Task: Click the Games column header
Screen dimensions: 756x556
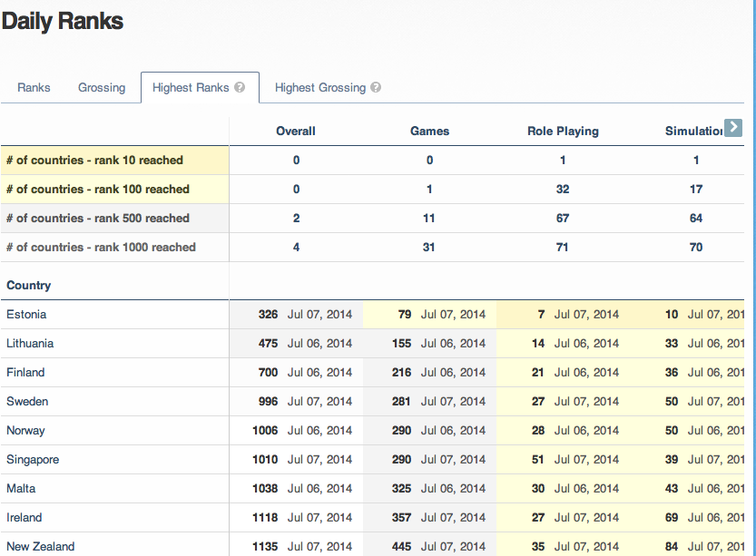Action: [x=429, y=132]
